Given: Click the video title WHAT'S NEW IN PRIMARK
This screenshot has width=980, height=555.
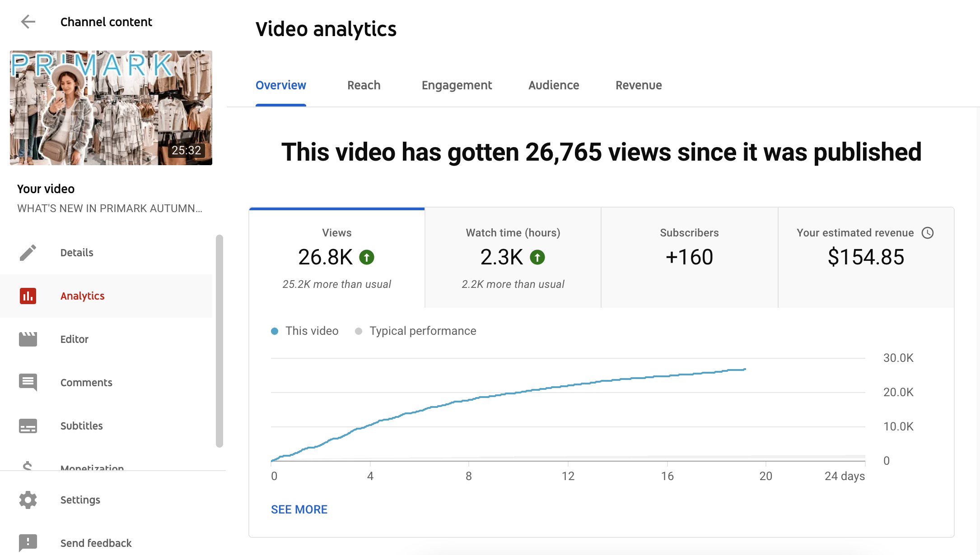Looking at the screenshot, I should point(110,208).
